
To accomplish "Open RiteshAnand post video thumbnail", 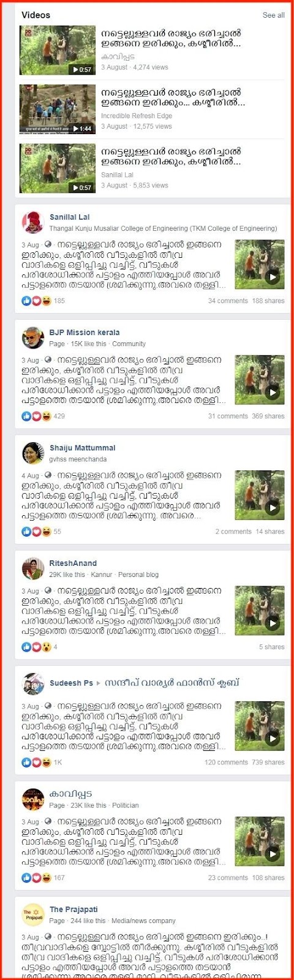I will click(x=260, y=611).
